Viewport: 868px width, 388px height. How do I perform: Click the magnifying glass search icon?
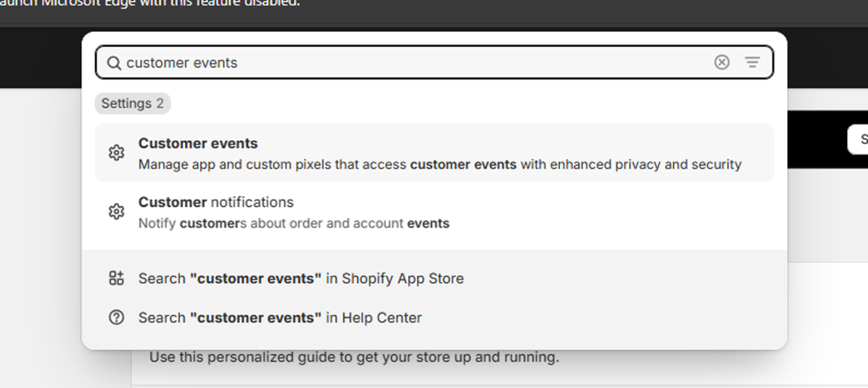114,63
